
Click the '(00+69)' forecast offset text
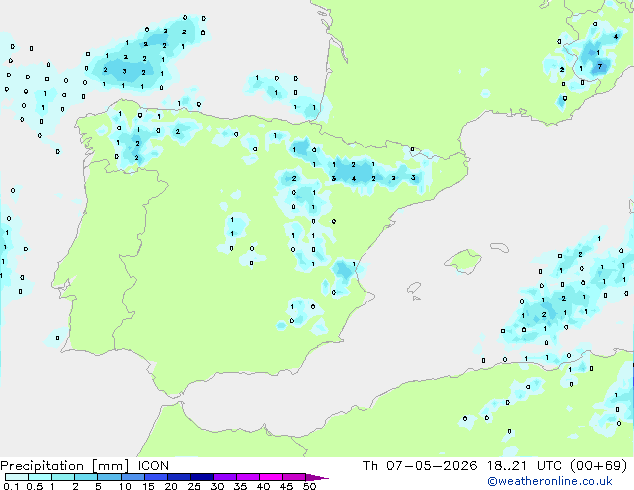(598, 466)
